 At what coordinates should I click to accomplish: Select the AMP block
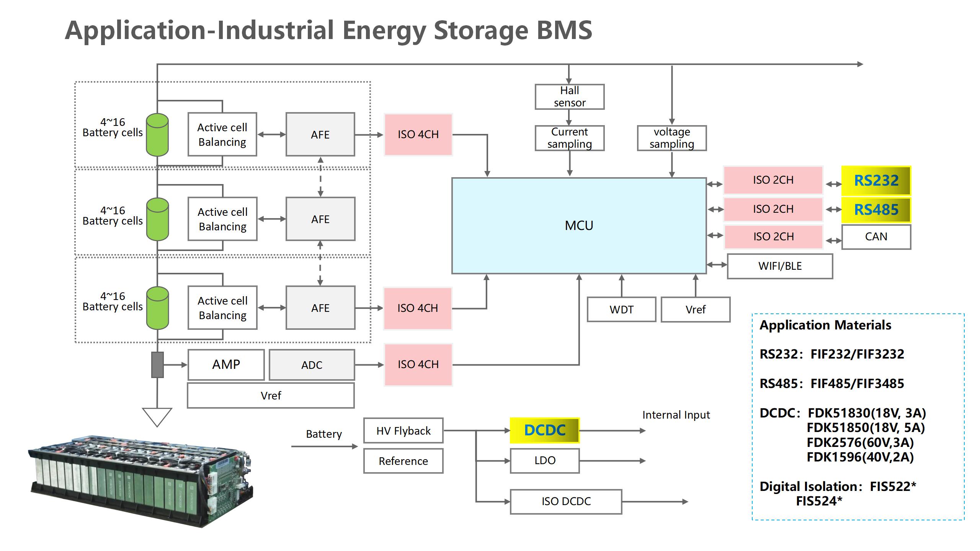pyautogui.click(x=226, y=365)
